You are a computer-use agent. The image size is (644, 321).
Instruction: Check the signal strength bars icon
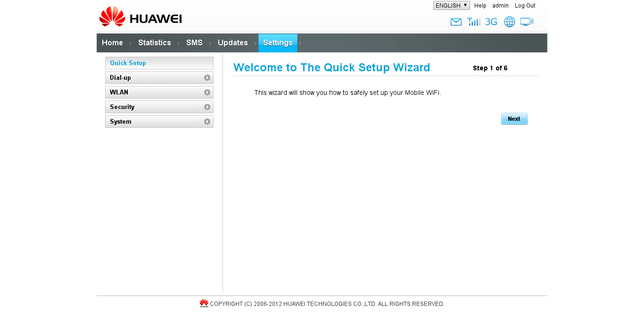(474, 22)
